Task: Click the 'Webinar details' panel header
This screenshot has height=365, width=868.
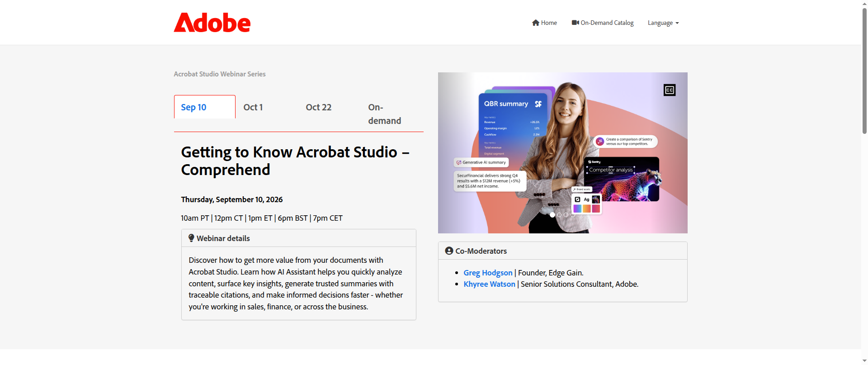Action: pos(299,238)
